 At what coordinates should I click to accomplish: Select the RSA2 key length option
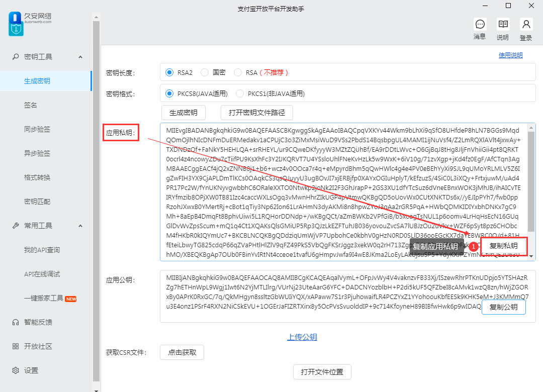point(169,72)
